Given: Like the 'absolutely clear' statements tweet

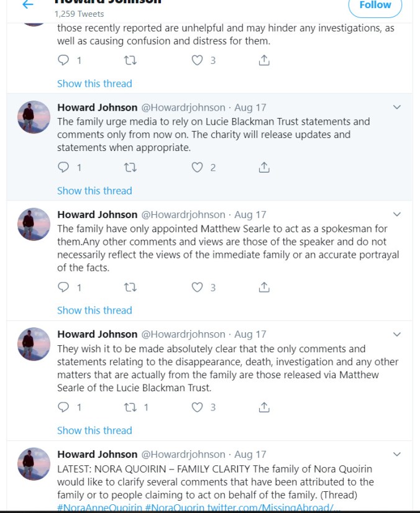Looking at the screenshot, I should click(x=197, y=407).
